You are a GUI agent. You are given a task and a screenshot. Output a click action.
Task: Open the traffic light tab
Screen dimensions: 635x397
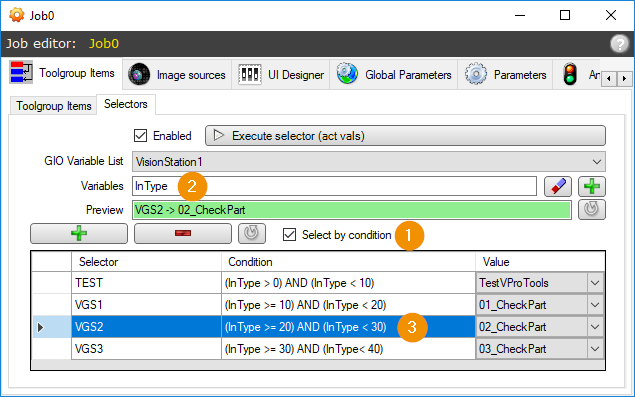[577, 75]
